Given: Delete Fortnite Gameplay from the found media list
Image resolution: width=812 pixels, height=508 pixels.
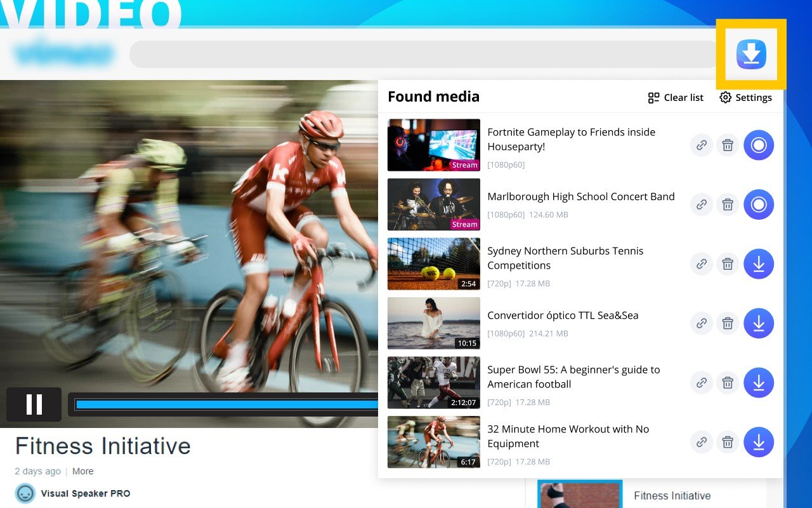Looking at the screenshot, I should [x=727, y=145].
